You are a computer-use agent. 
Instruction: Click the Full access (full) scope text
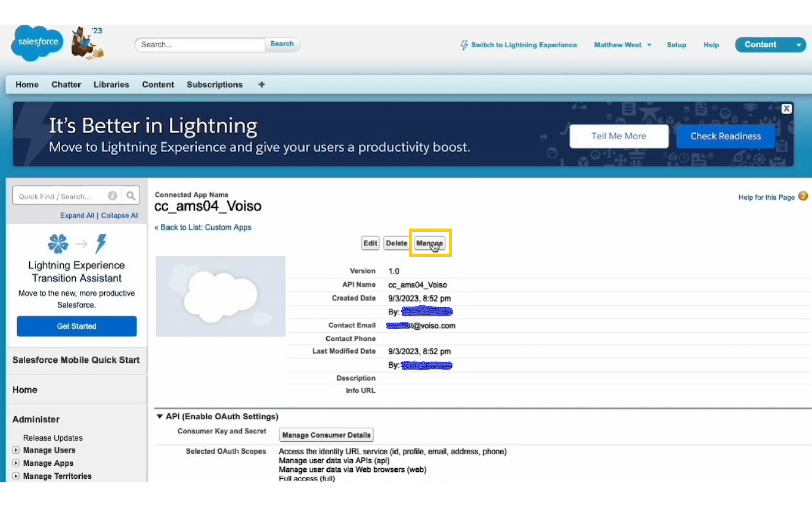[x=307, y=479]
